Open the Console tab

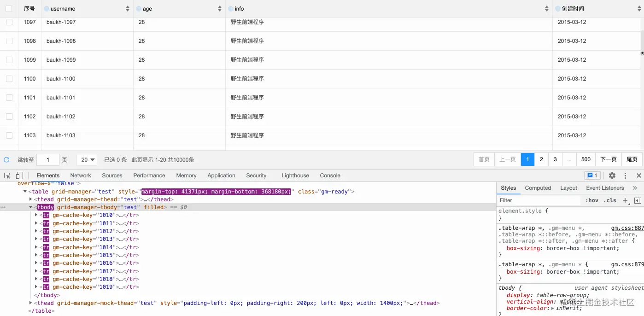point(330,176)
